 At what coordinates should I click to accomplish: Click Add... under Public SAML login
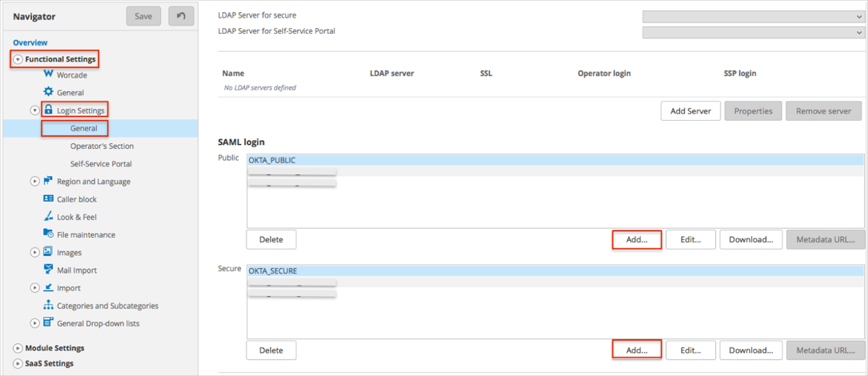pyautogui.click(x=637, y=239)
